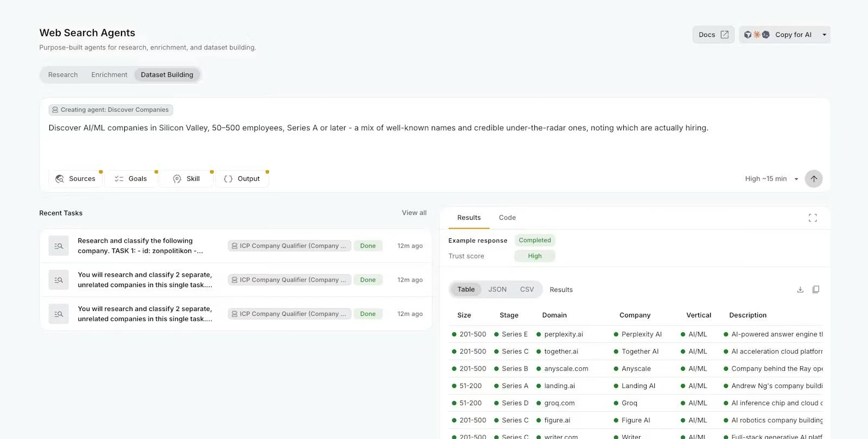Open the Skill settings
Image resolution: width=868 pixels, height=439 pixels.
[186, 179]
